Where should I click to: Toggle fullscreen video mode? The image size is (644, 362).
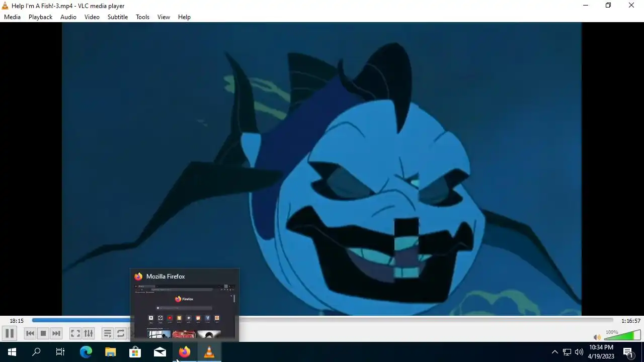(x=75, y=333)
